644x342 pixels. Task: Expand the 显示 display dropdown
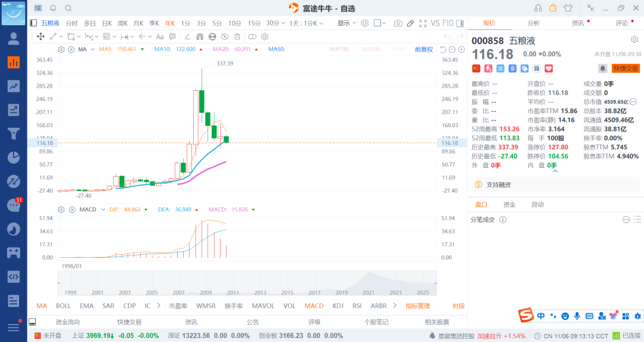346,23
